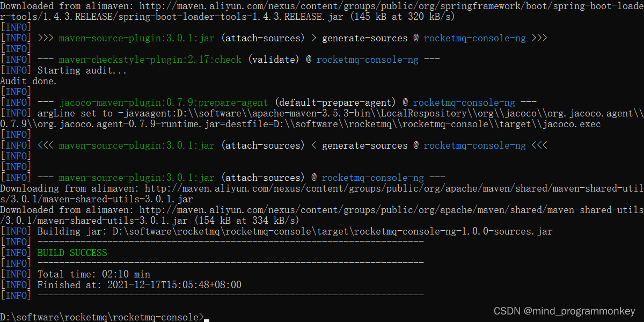
Task: Click "maven-source-plugin:3.0.1:jar" on the "<<<" line
Action: 137,145
